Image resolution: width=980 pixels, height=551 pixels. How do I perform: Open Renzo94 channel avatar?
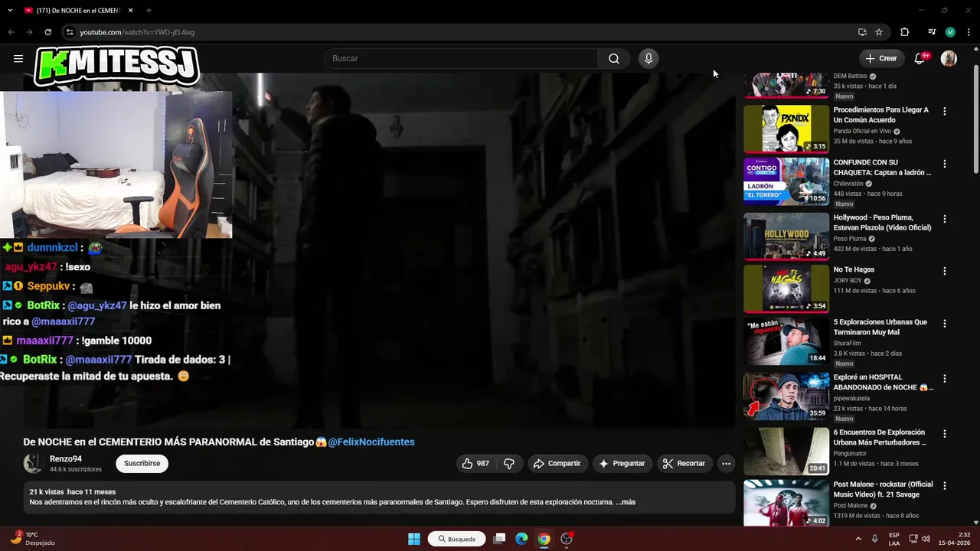(33, 463)
